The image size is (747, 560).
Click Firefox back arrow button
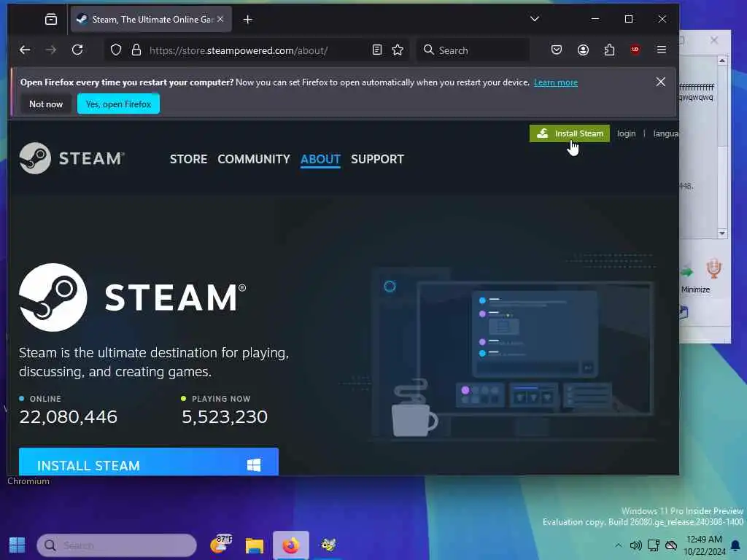point(25,50)
